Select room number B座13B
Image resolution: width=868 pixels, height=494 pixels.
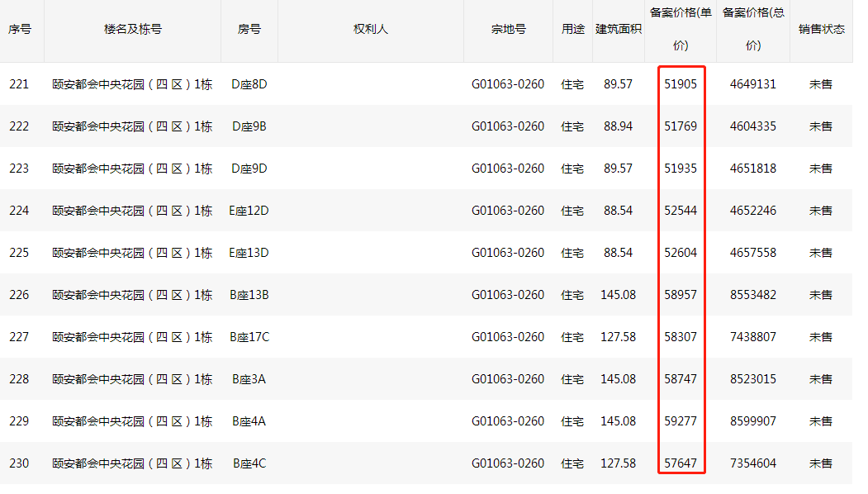point(249,295)
